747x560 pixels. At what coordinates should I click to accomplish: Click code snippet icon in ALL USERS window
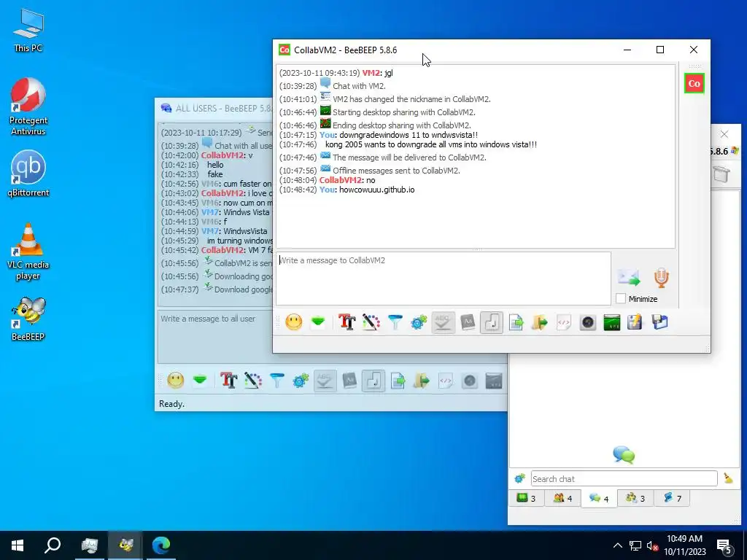[446, 380]
